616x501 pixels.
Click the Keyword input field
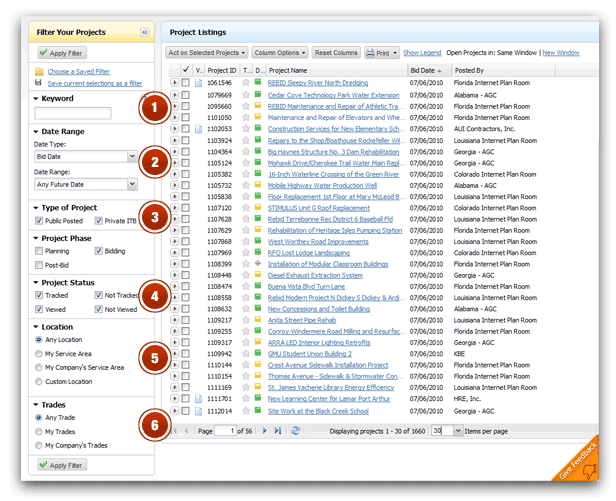(73, 113)
